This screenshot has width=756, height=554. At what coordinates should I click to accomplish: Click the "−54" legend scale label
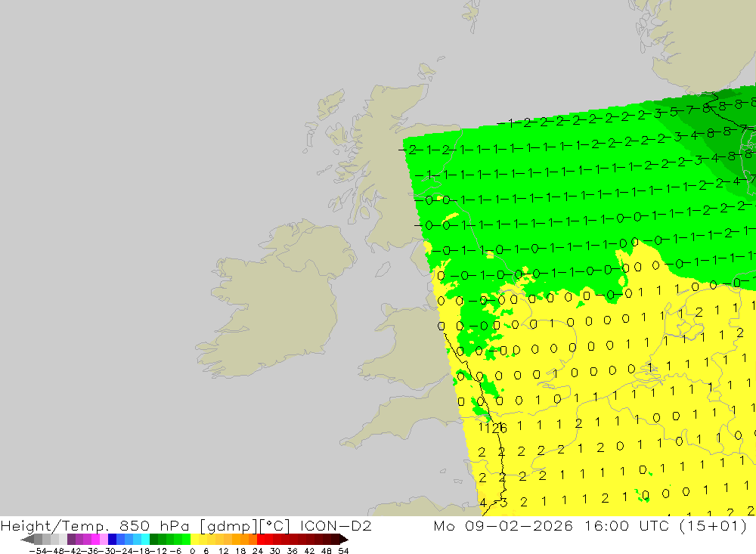coord(38,551)
